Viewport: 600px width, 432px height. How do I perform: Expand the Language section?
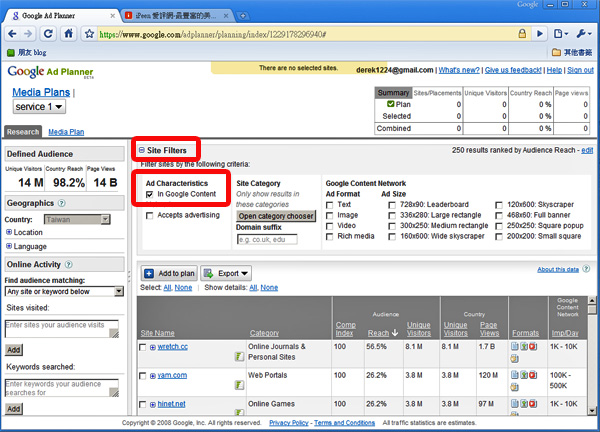pos(9,246)
